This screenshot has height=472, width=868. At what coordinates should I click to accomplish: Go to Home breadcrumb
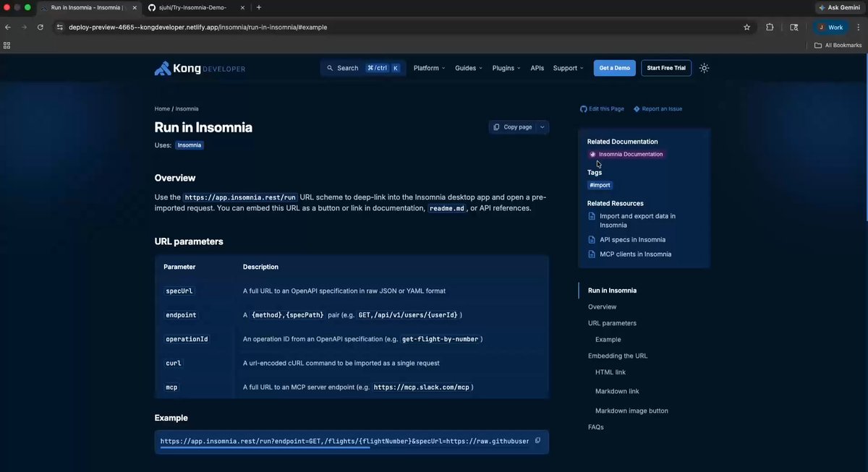162,109
